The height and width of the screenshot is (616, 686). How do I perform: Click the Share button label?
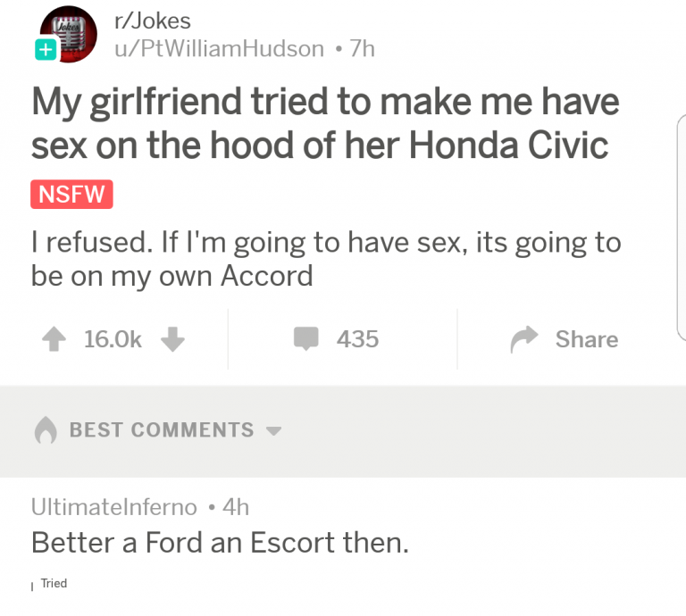[587, 339]
